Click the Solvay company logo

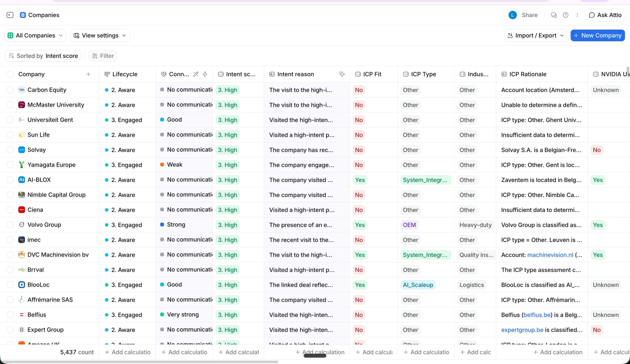click(21, 150)
